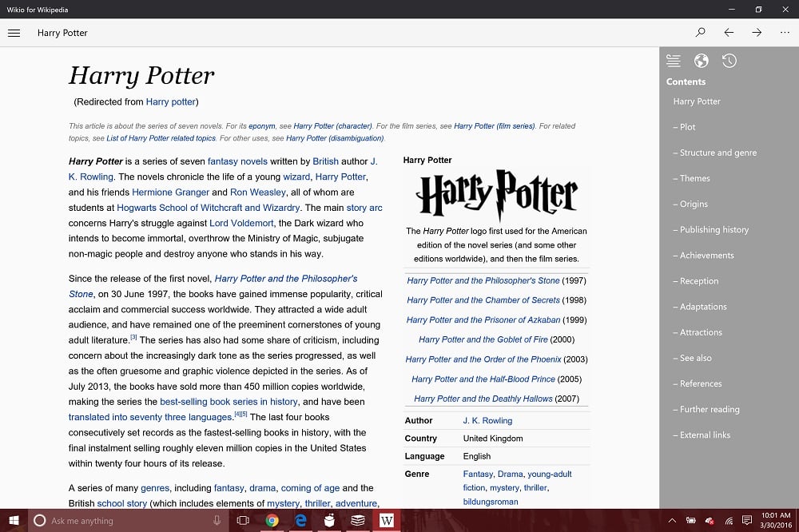This screenshot has height=532, width=799.
Task: Open the Windows Start menu
Action: 14,520
